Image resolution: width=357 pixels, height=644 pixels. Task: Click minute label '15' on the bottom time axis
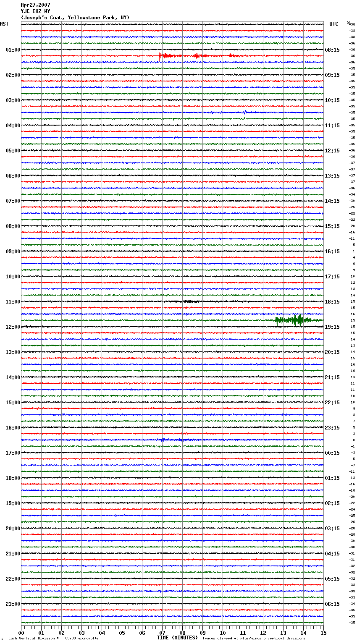tap(323, 633)
